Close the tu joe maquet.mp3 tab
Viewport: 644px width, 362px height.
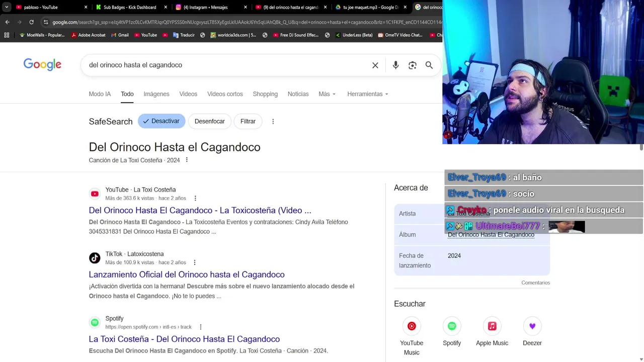pyautogui.click(x=405, y=7)
